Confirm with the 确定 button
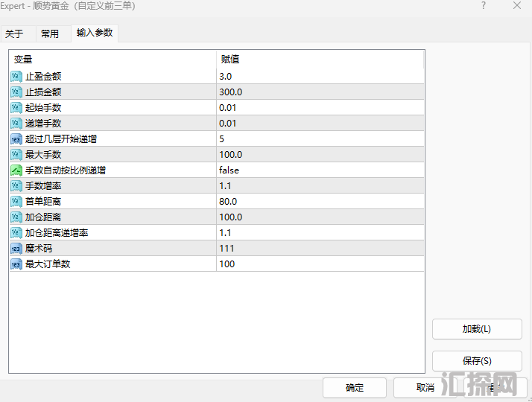Screen dimensions: 532x402 pos(355,387)
